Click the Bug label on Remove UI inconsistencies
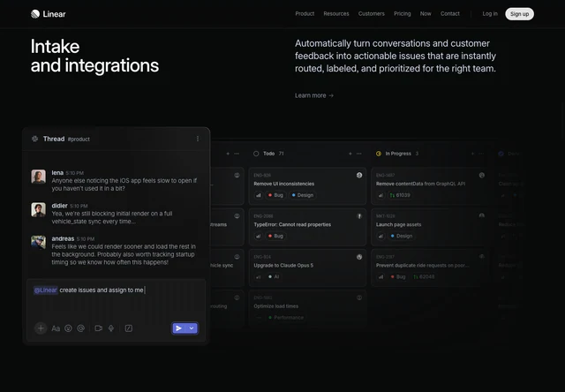 (275, 195)
